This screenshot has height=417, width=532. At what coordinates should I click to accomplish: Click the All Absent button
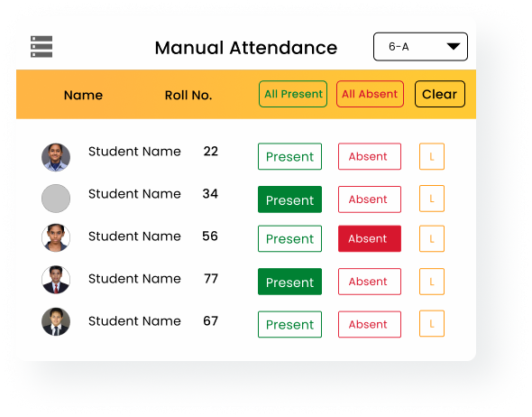tap(370, 94)
